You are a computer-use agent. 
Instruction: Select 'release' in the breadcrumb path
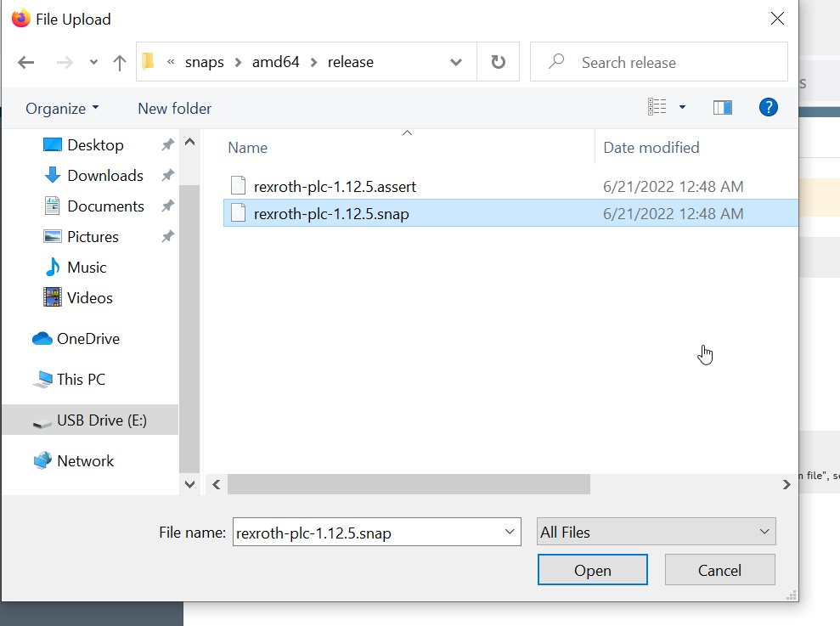pos(351,62)
